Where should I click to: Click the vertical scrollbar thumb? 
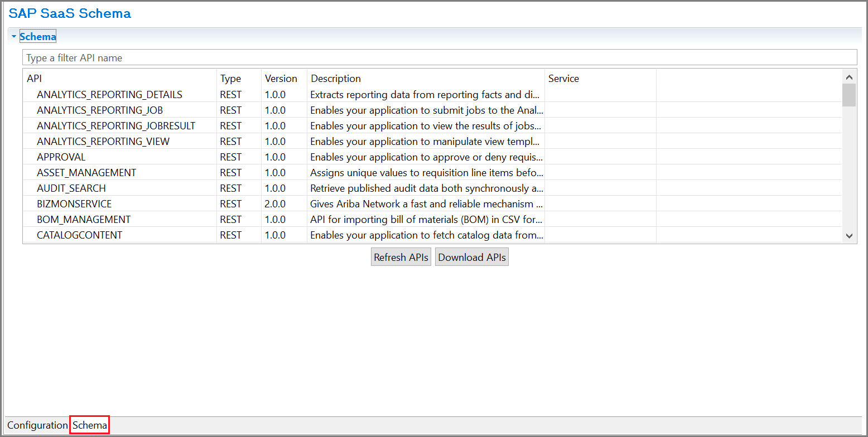pyautogui.click(x=849, y=95)
